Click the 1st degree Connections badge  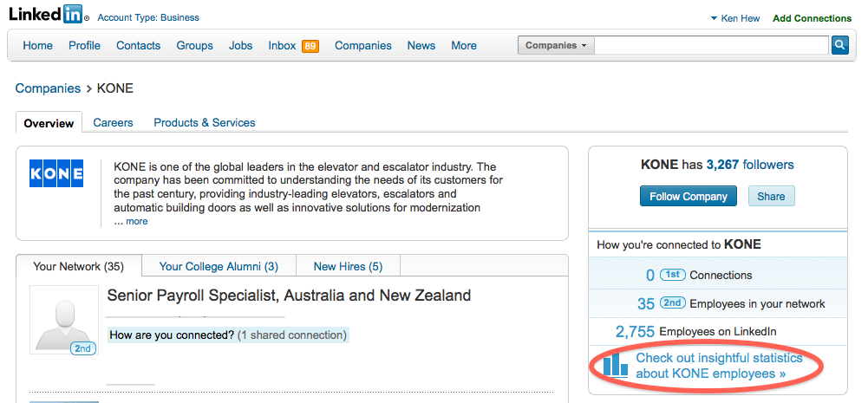[x=673, y=275]
